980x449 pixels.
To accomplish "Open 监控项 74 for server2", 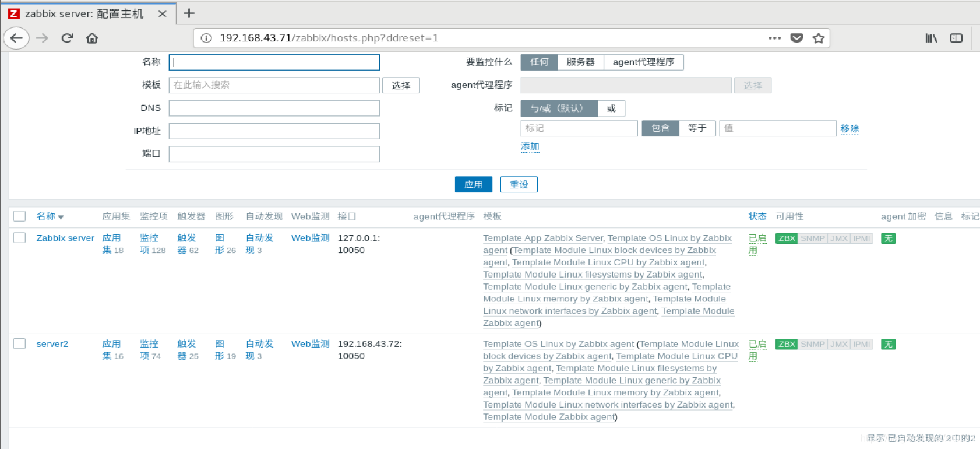I will [x=150, y=350].
